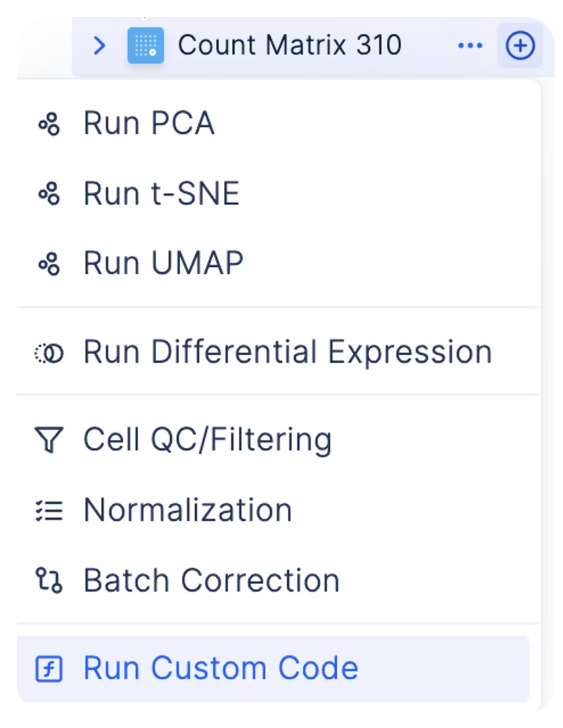Click the blue Count Matrix grid icon
Screen dimensions: 563x728
[x=146, y=45]
